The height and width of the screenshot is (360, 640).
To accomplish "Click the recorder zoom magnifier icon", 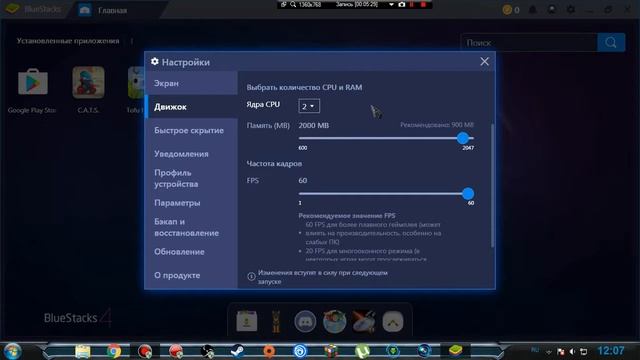I will click(293, 4).
